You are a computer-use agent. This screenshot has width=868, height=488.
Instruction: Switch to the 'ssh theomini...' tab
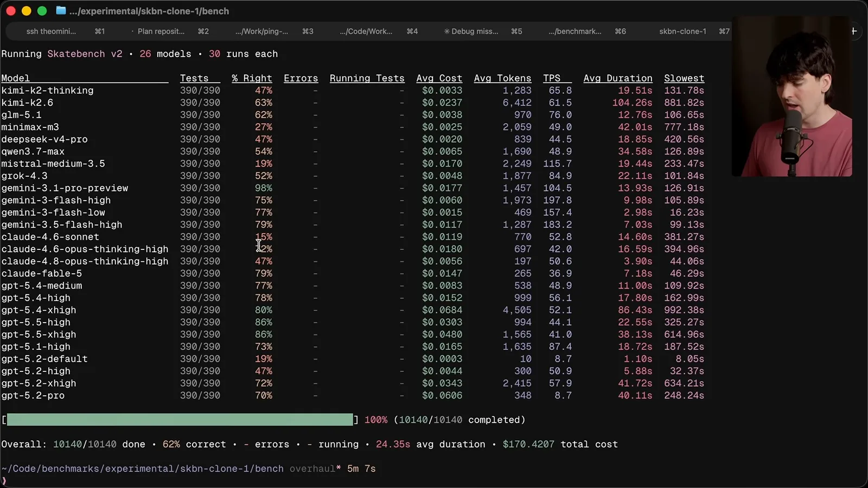tap(51, 31)
